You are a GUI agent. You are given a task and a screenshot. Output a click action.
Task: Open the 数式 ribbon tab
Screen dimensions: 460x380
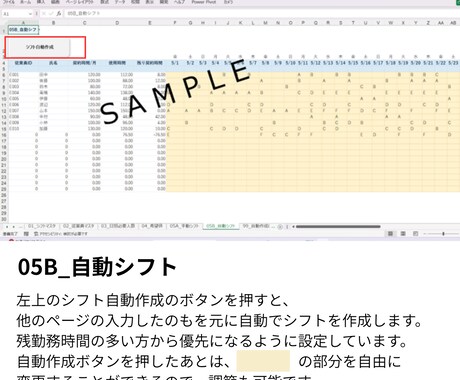tap(104, 2)
